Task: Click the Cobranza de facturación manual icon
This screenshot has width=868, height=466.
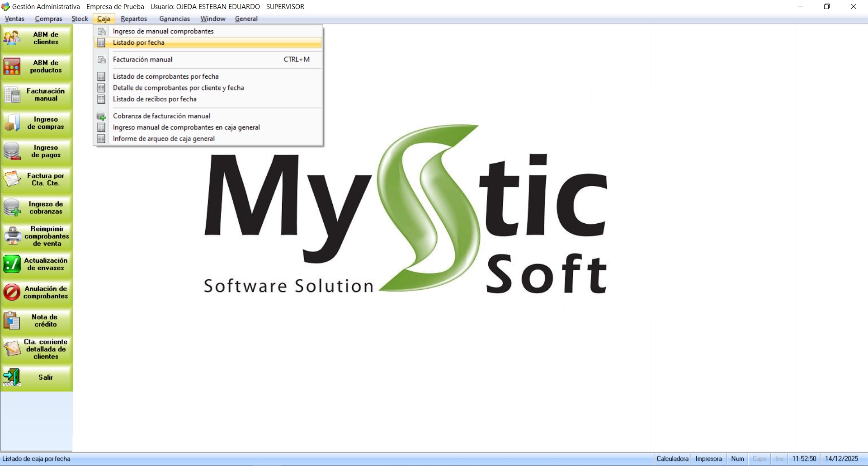Action: click(x=101, y=116)
